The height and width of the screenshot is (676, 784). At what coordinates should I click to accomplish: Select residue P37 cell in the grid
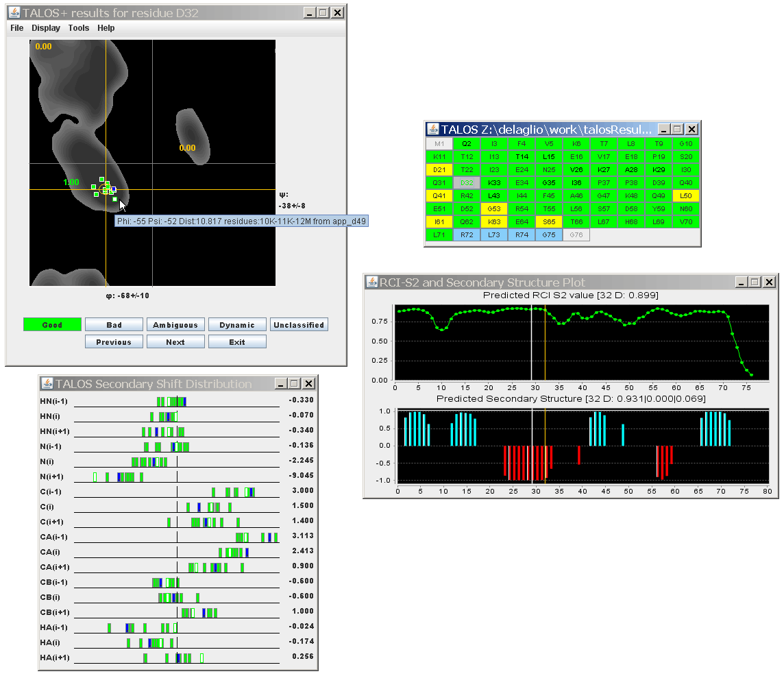604,182
